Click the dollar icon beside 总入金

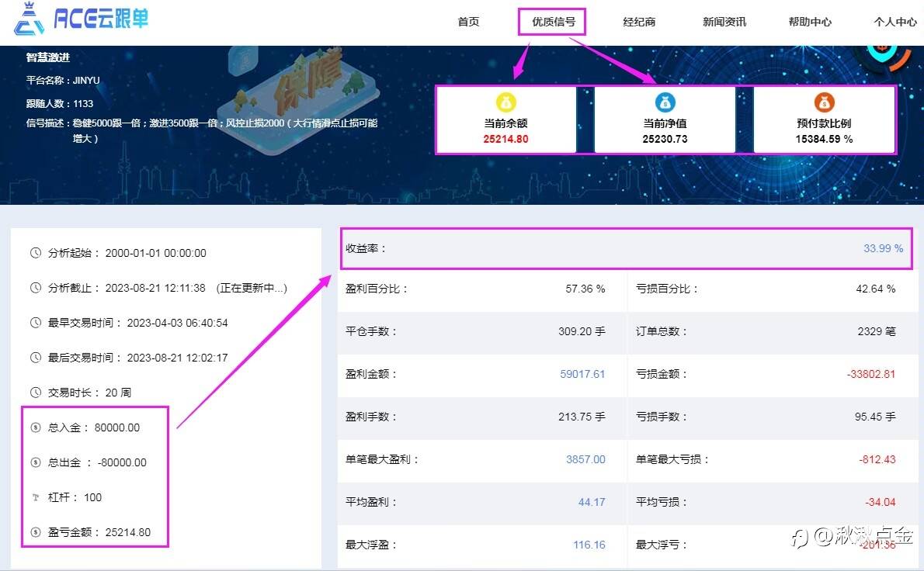[x=36, y=427]
